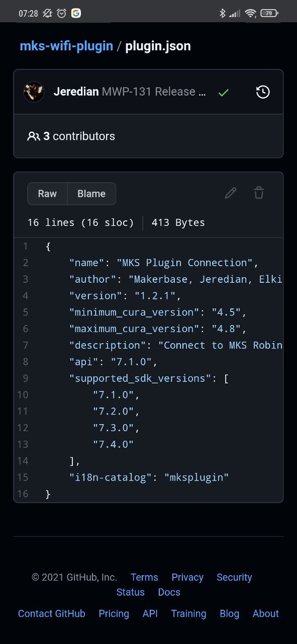Tap the alarm clock status icon
297x644 pixels.
pos(62,14)
